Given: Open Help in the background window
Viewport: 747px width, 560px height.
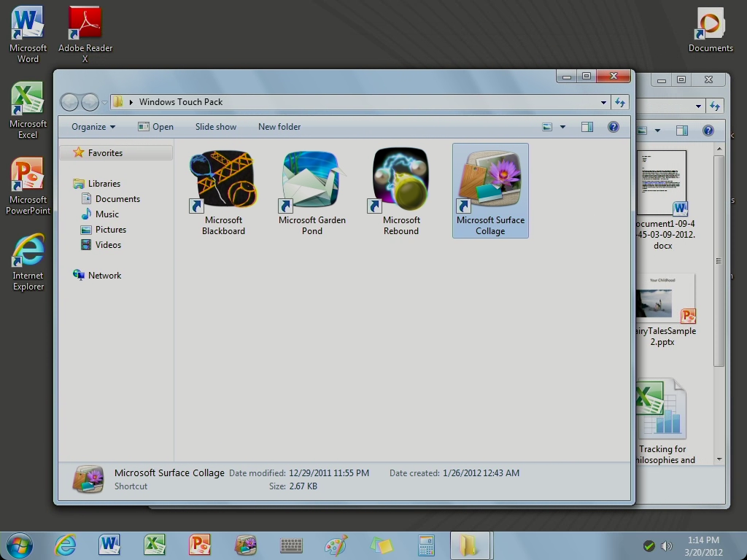Looking at the screenshot, I should click(x=708, y=131).
